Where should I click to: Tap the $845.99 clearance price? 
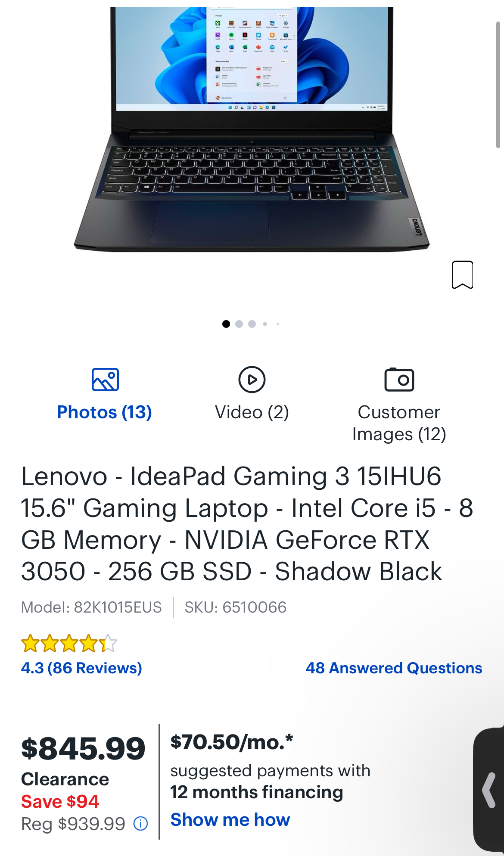[x=83, y=748]
